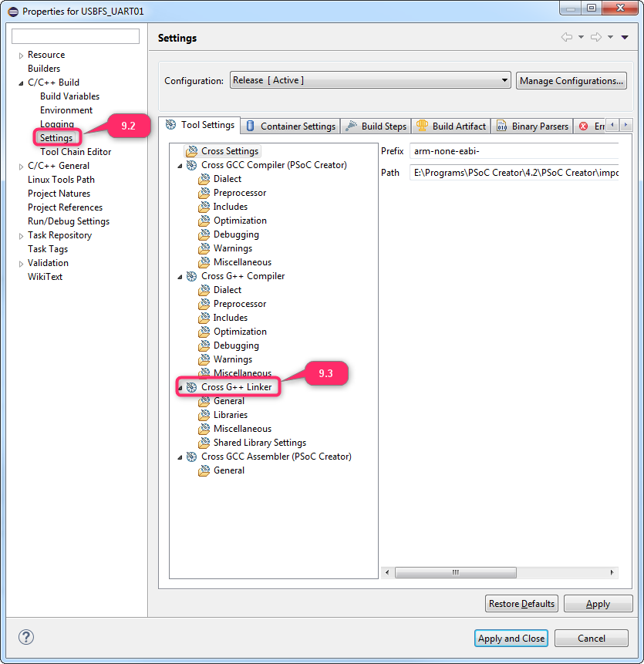The height and width of the screenshot is (664, 644).
Task: Click the Prefix input field
Action: tap(514, 151)
